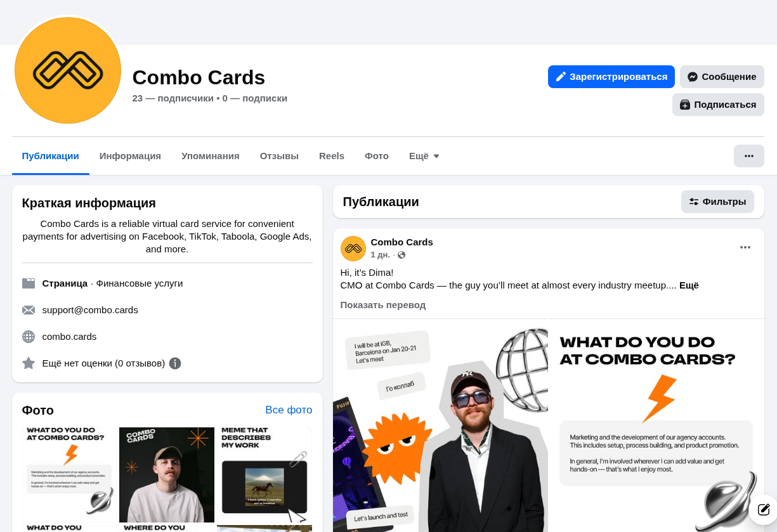Follow the page with Подписаться

pyautogui.click(x=717, y=105)
